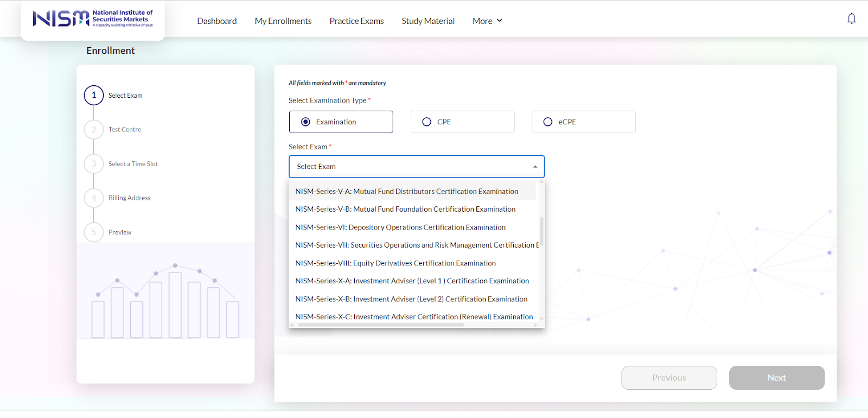This screenshot has width=868, height=418.
Task: Click the horizontal scroll-right arrow in list
Action: [535, 325]
